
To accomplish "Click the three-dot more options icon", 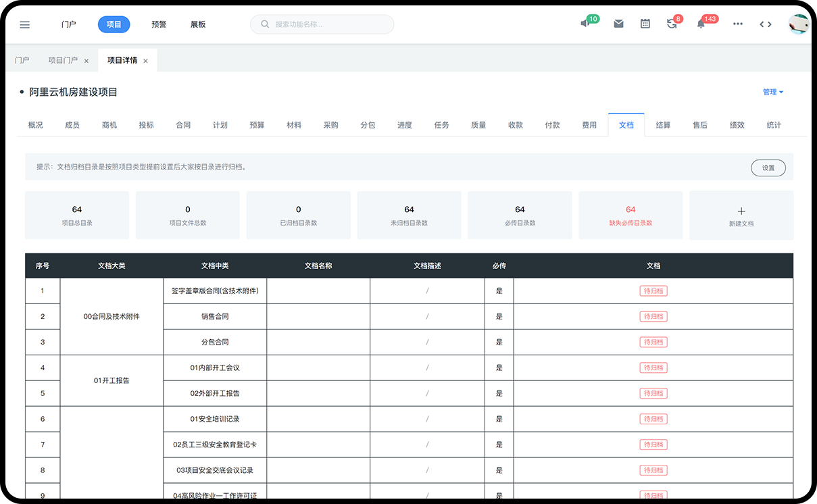I will point(738,24).
